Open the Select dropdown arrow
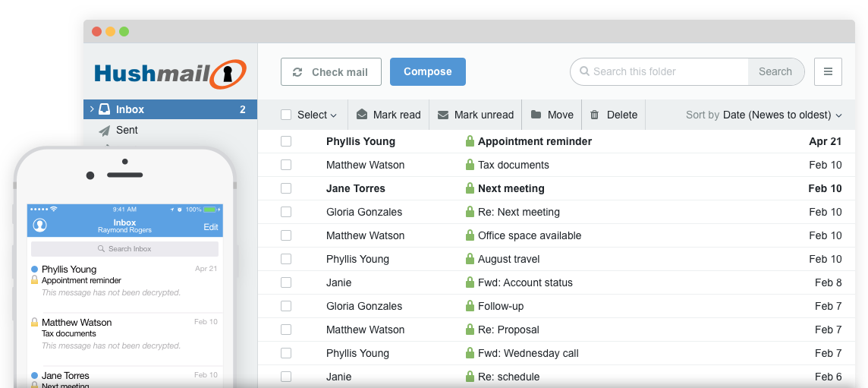This screenshot has height=388, width=868. (333, 116)
